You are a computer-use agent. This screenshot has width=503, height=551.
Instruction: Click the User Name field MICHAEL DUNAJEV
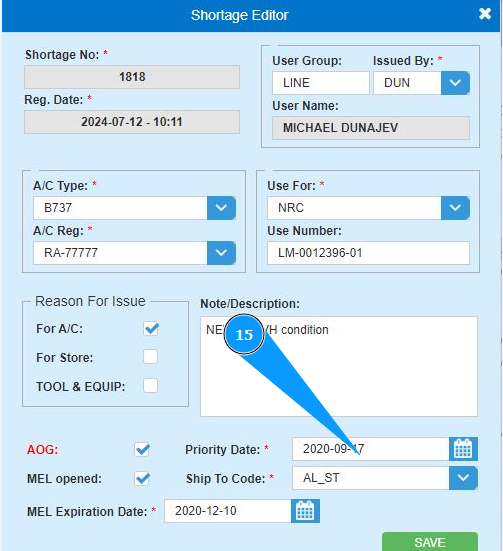371,128
